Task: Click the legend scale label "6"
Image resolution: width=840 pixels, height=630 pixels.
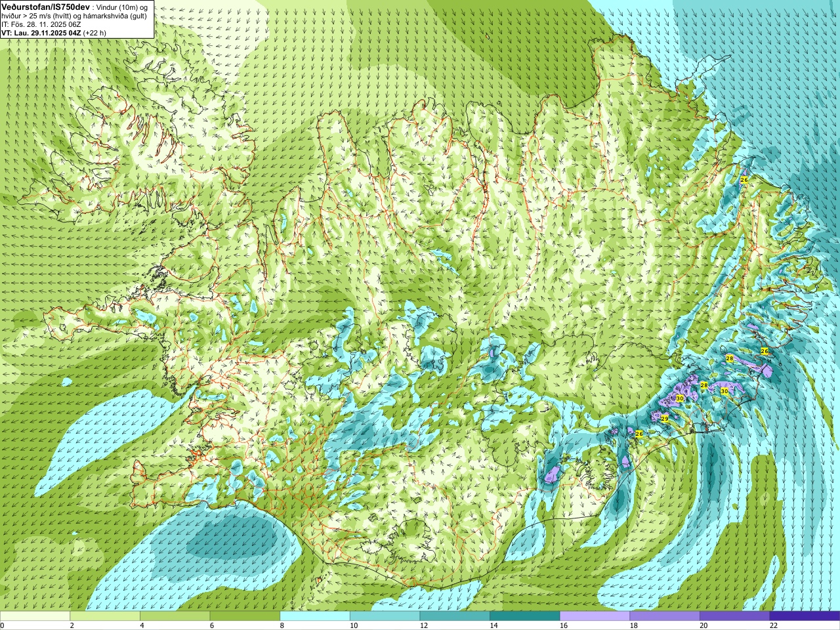Action: 212,625
